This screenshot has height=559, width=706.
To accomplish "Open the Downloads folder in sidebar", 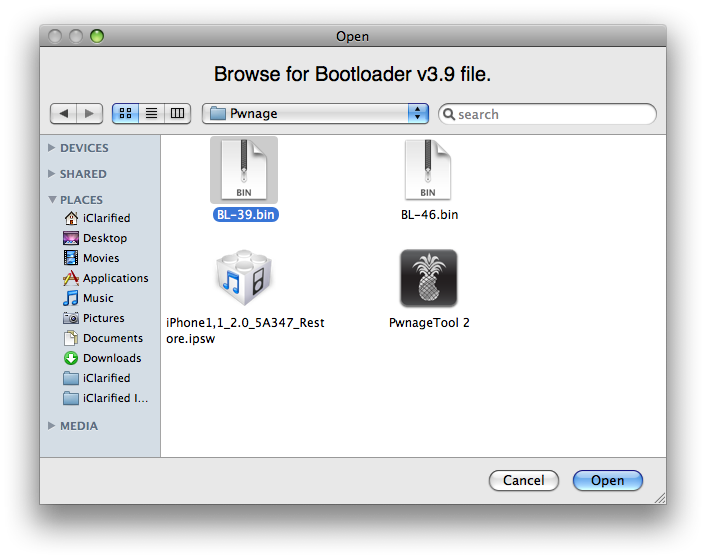I will pyautogui.click(x=111, y=358).
